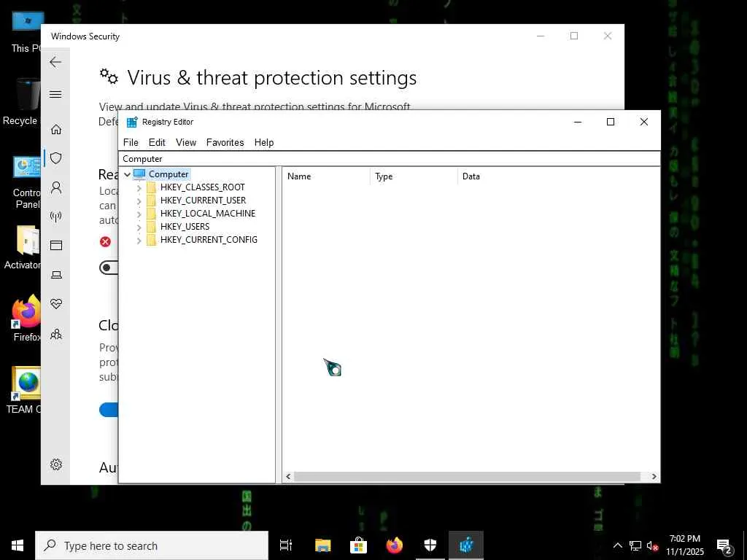Open Windows Security settings gear icon
Image resolution: width=747 pixels, height=560 pixels.
(x=55, y=464)
